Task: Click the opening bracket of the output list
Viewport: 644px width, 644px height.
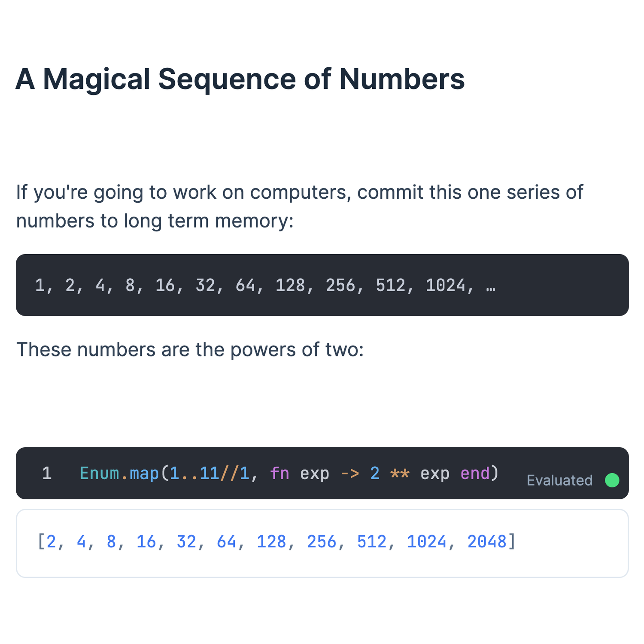Action: [41, 542]
